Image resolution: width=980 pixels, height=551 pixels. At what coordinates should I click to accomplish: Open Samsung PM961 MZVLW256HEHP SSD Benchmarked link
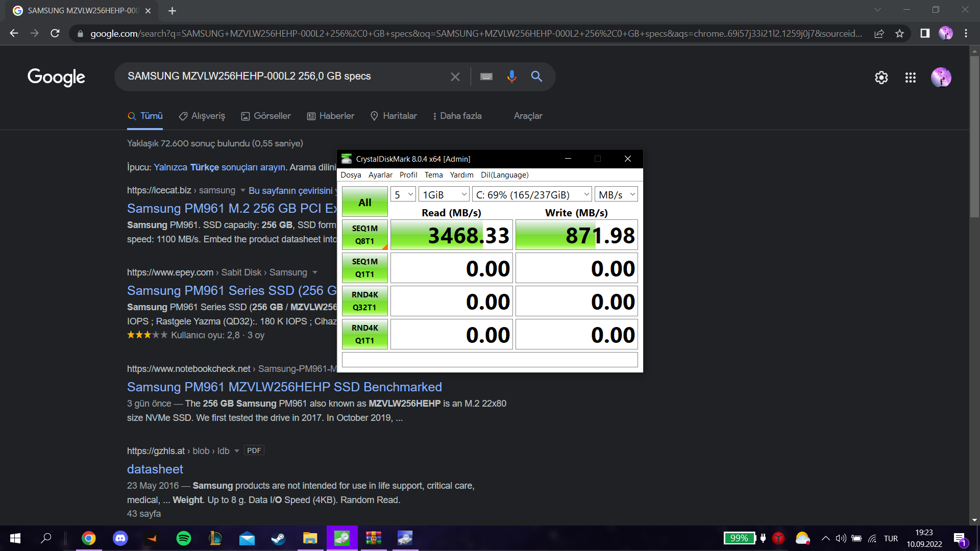[284, 387]
